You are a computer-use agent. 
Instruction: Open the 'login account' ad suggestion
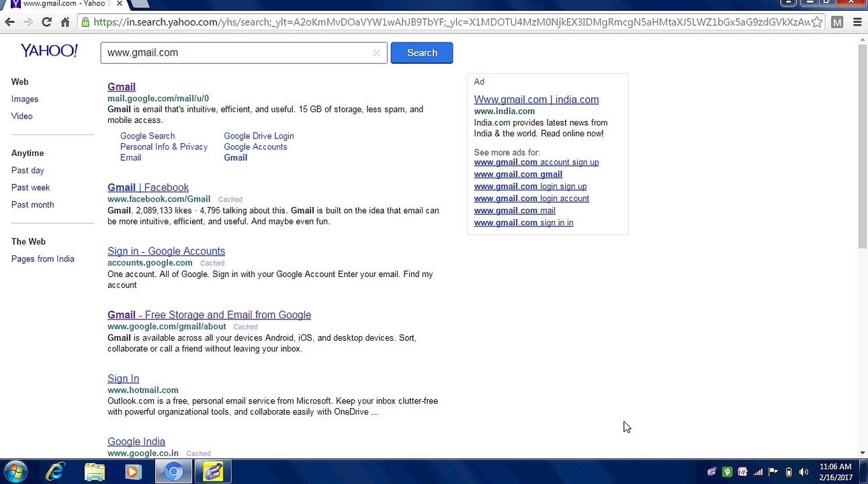click(x=531, y=198)
